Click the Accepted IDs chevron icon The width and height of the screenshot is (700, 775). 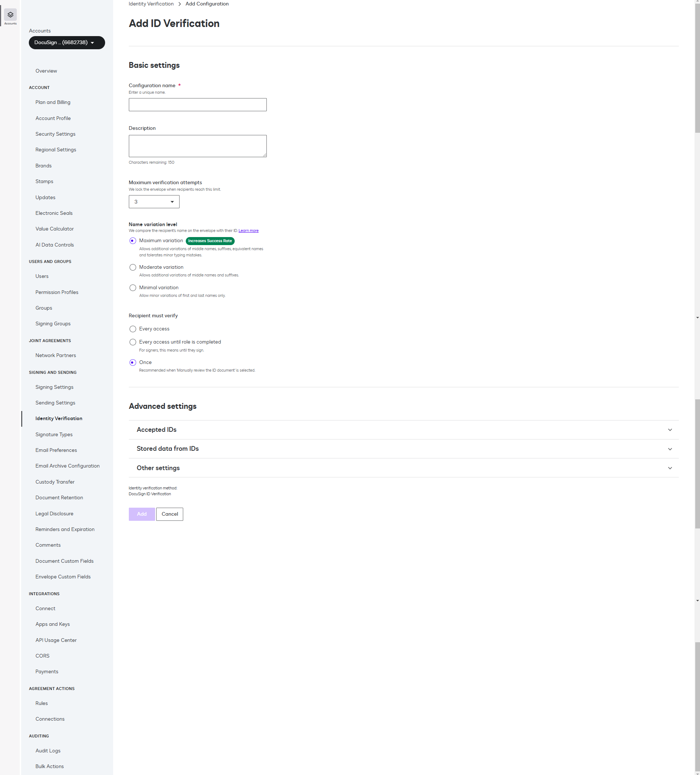tap(670, 430)
